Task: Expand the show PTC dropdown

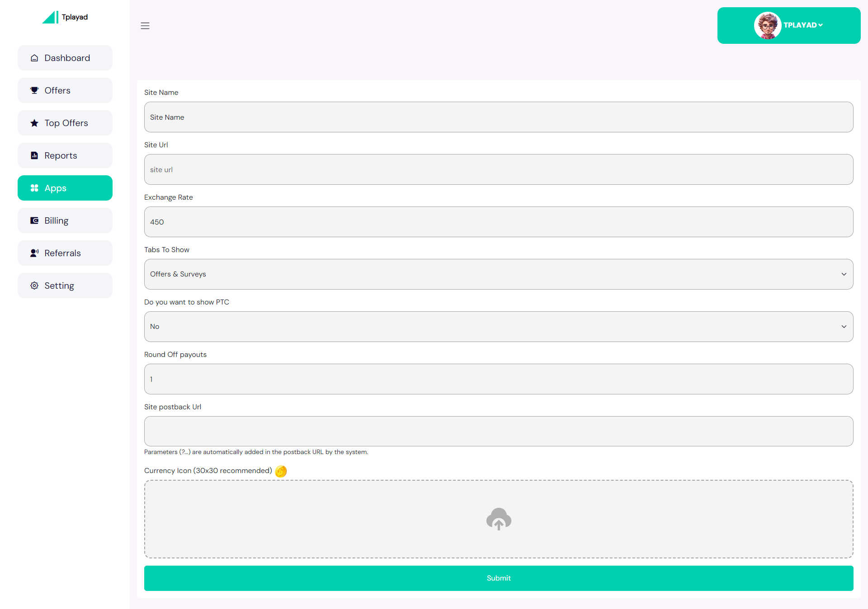Action: coord(498,327)
